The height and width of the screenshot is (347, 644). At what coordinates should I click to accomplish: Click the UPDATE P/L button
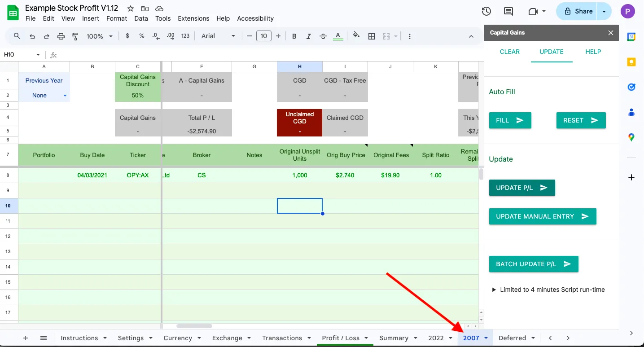point(521,188)
